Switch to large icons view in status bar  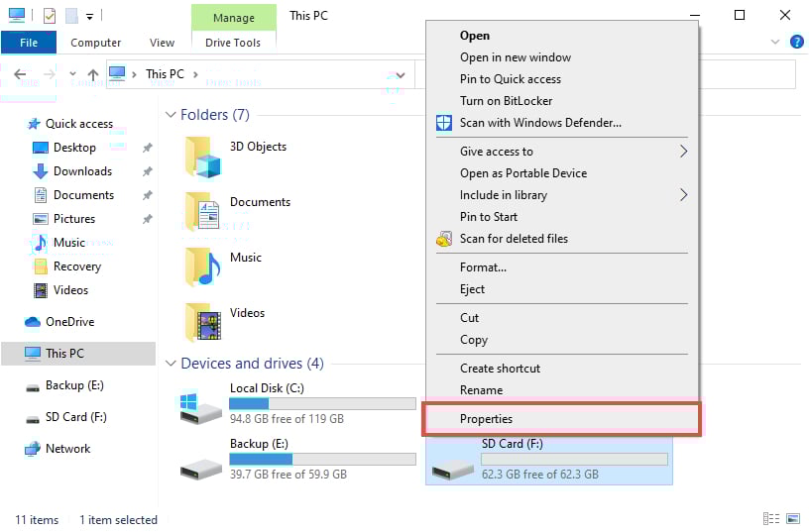793,519
